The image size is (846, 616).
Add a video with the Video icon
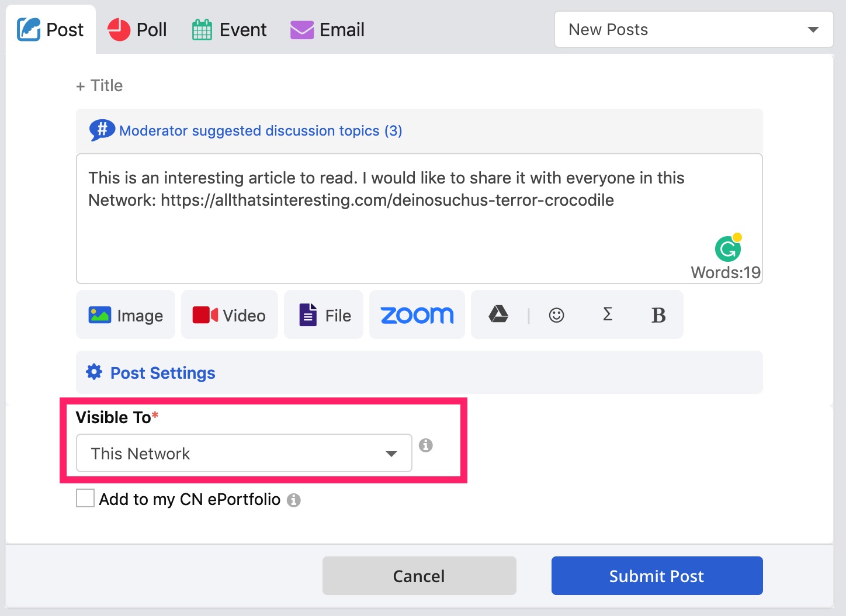(x=229, y=314)
